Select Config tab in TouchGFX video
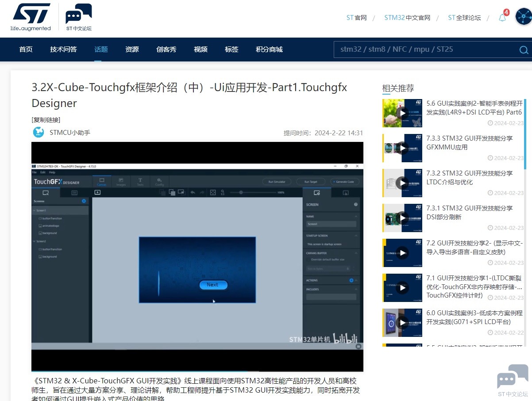The image size is (532, 401). coord(159,181)
